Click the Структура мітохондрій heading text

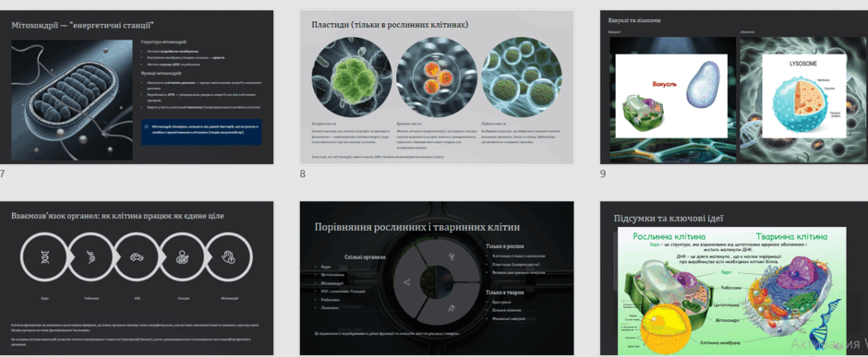(163, 42)
